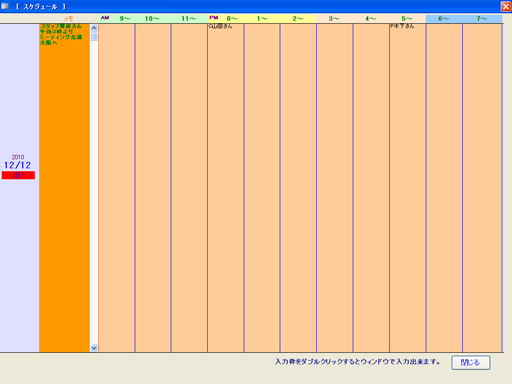This screenshot has height=384, width=512.
Task: Select the 5~ PM entry cell
Action: pos(408,188)
